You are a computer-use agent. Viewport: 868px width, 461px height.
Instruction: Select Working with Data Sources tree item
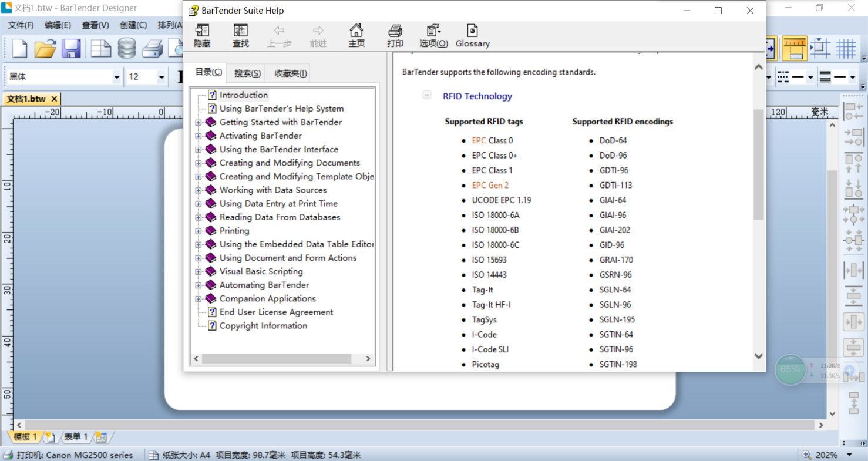[272, 190]
